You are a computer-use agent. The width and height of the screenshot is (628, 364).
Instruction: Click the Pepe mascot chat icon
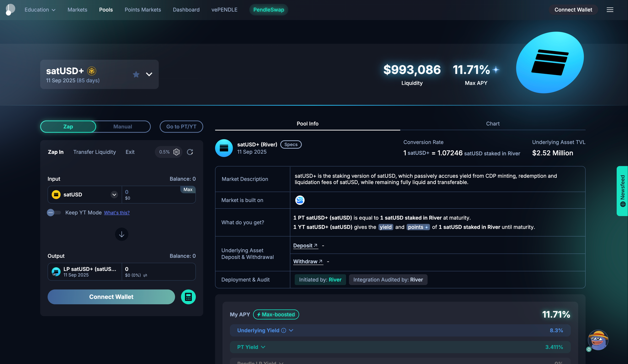coord(598,340)
